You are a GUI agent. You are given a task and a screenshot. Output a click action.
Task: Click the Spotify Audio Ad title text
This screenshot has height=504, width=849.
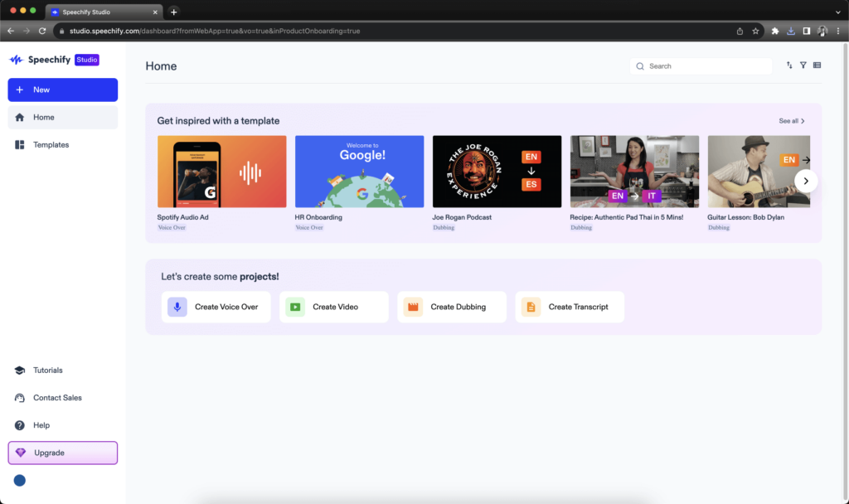183,218
